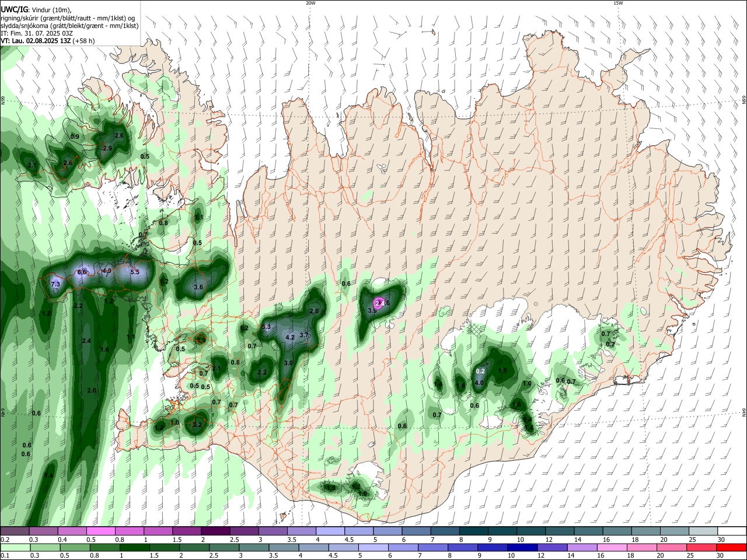
Task: Click the 'IT: Fim. 31. 07. 2025 03Z' line
Action: click(37, 33)
